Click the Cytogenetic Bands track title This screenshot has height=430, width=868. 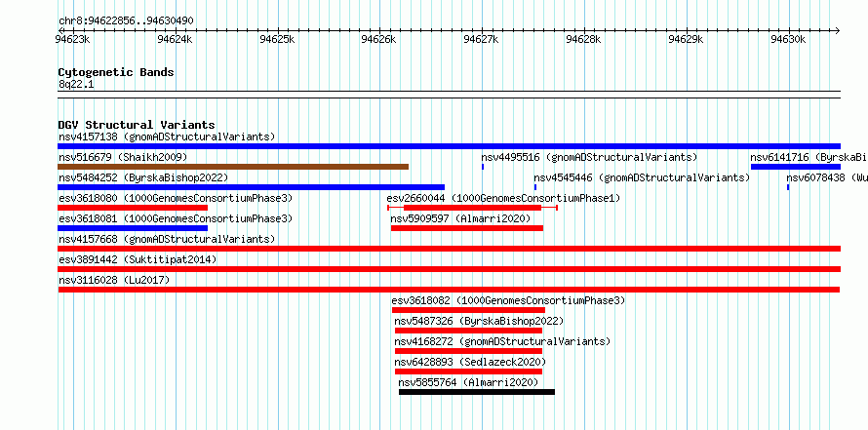[116, 72]
